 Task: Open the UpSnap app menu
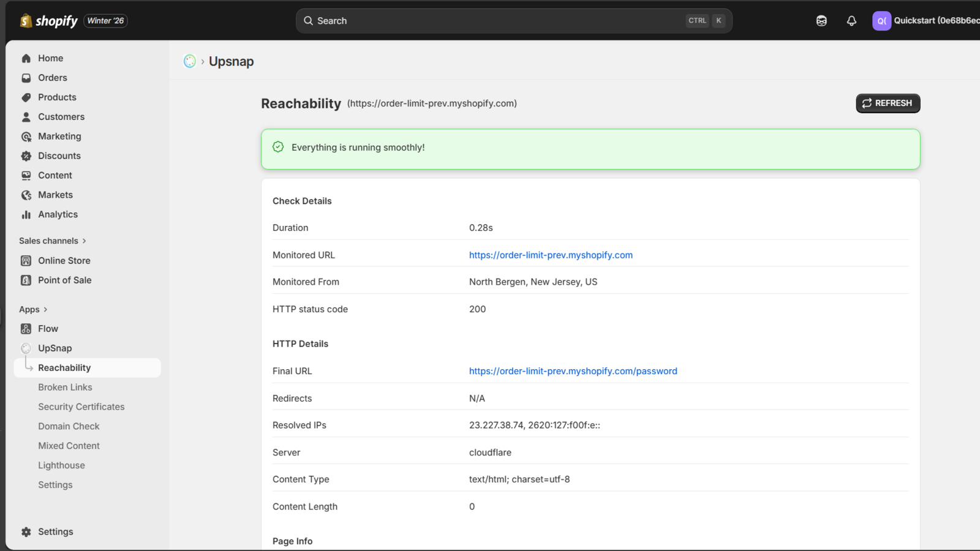pos(55,348)
